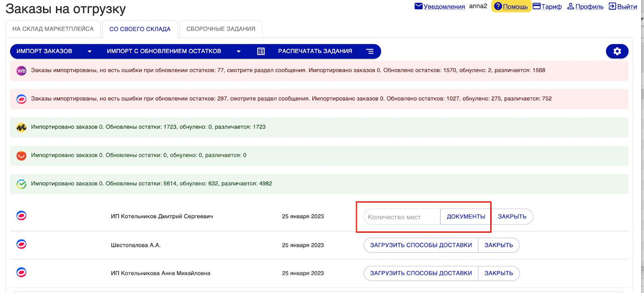Click Ozon icon for ИП Котельников Дмитрий Сергеевич
Image resolution: width=644 pixels, height=293 pixels.
[x=21, y=216]
